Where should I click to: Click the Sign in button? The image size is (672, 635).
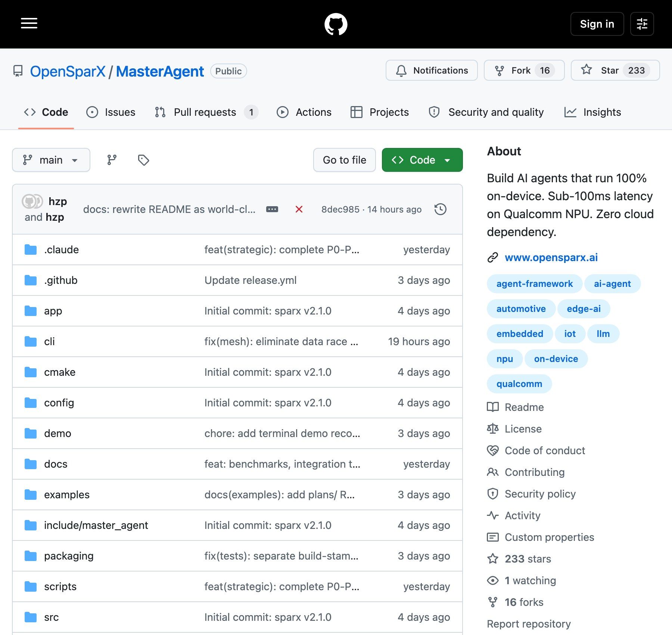597,24
